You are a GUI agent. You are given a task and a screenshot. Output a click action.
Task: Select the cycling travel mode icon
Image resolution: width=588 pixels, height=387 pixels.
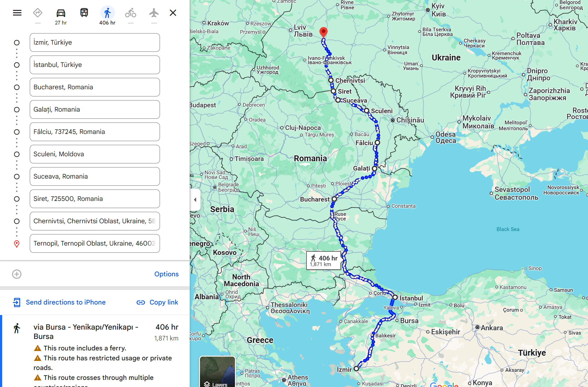pos(130,13)
